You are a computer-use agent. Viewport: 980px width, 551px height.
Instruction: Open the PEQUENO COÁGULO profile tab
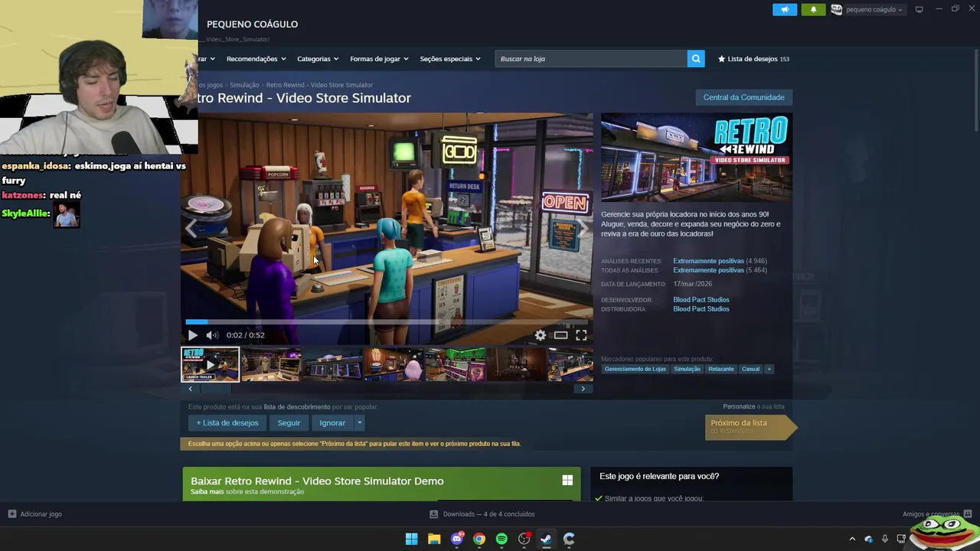click(x=252, y=24)
